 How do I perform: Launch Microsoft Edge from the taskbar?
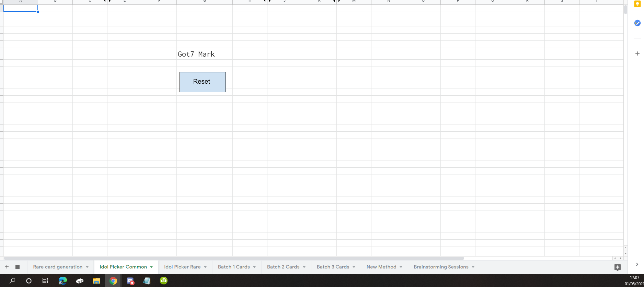coord(62,281)
